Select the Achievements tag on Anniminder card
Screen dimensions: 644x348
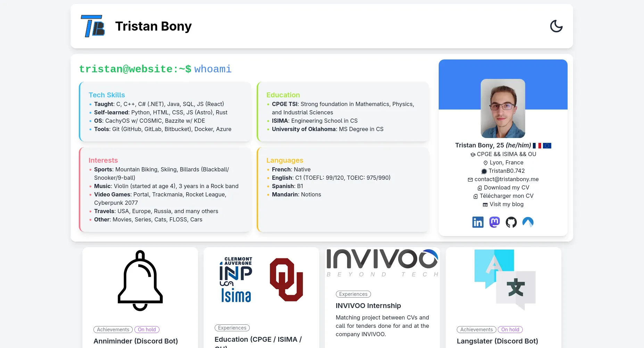[113, 329]
